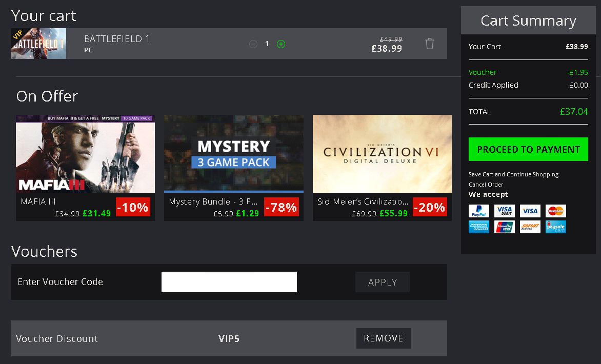Image resolution: width=601 pixels, height=364 pixels.
Task: Open the Battlefield 1 cover thumbnail
Action: [38, 44]
